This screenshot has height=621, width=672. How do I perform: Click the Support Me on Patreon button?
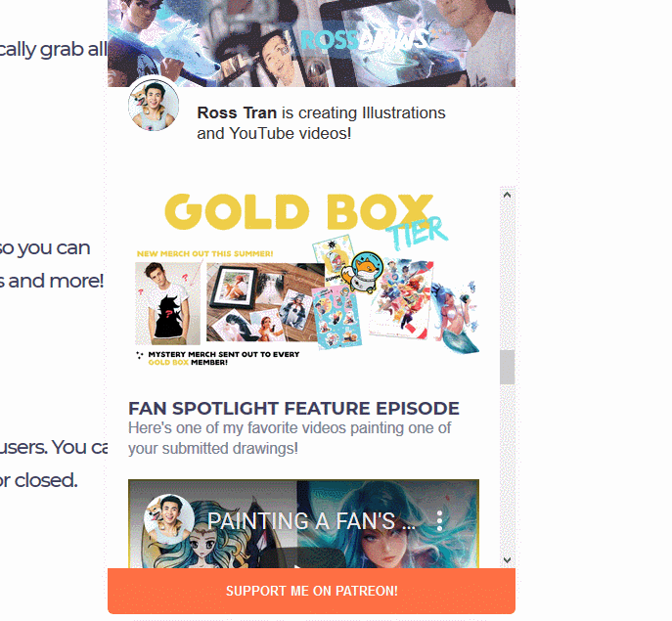point(312,591)
